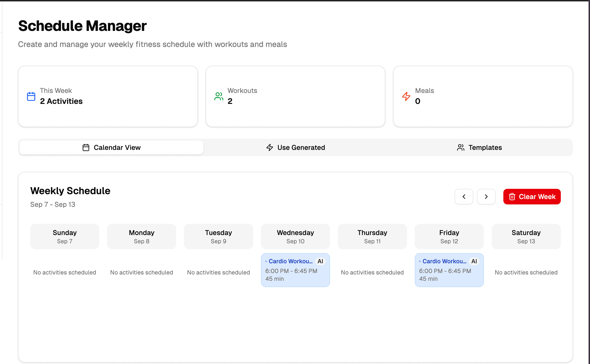The height and width of the screenshot is (364, 590).
Task: Click the blue calendar icon beside This Week
Action: (x=31, y=96)
